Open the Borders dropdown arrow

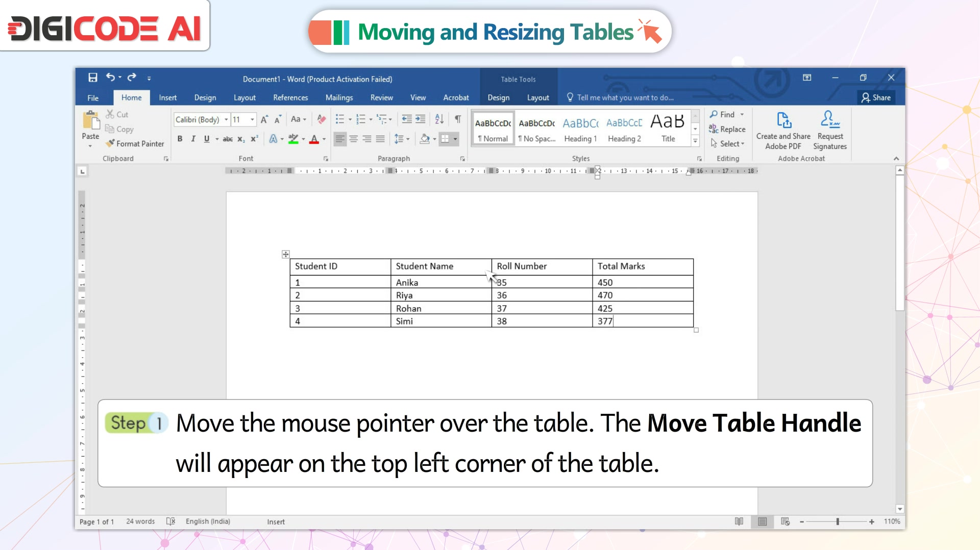455,139
